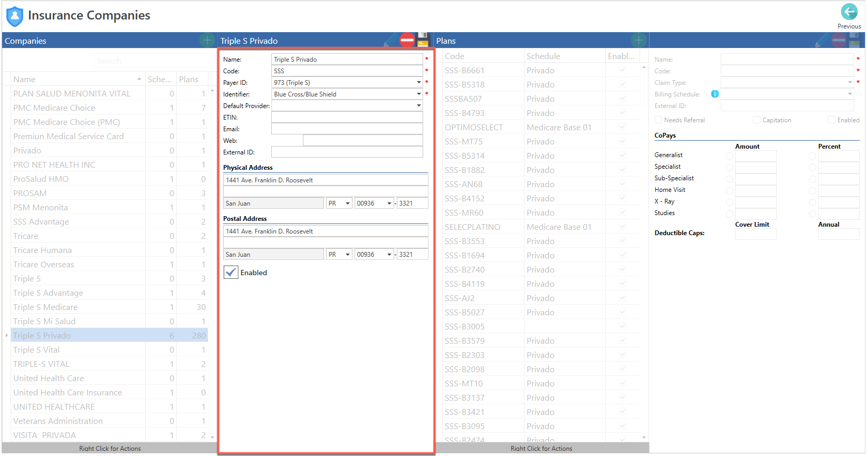Open the Identifier dropdown

(419, 94)
